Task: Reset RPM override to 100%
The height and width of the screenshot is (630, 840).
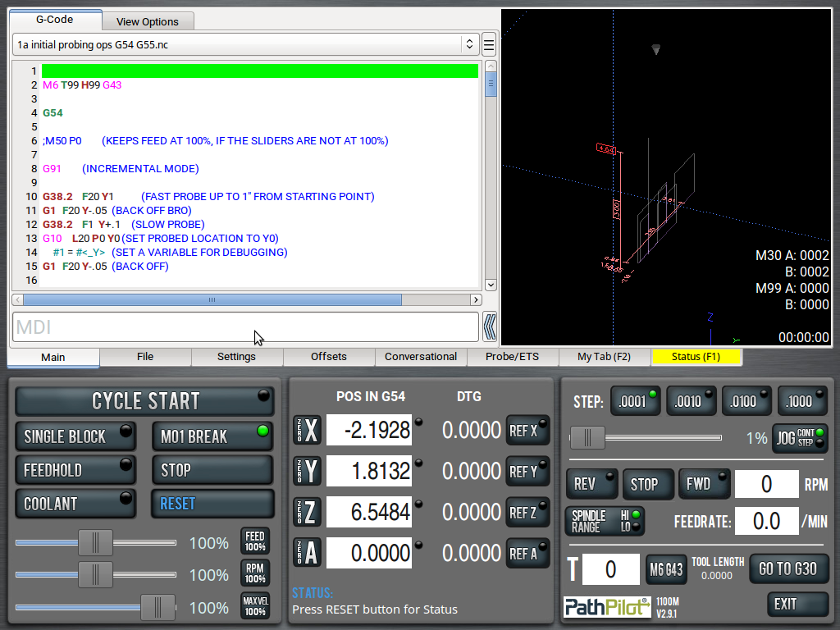Action: [x=255, y=573]
